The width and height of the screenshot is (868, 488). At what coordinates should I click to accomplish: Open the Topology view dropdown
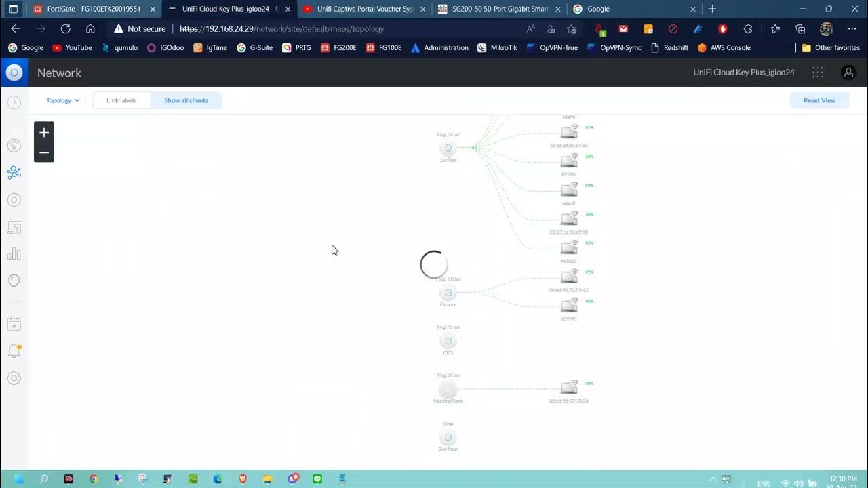coord(63,100)
